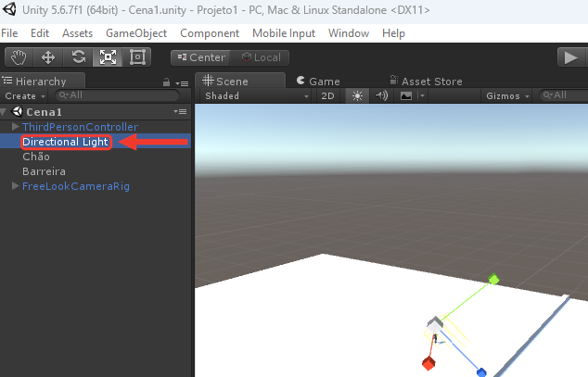Toggle scene lighting sun icon

357,95
